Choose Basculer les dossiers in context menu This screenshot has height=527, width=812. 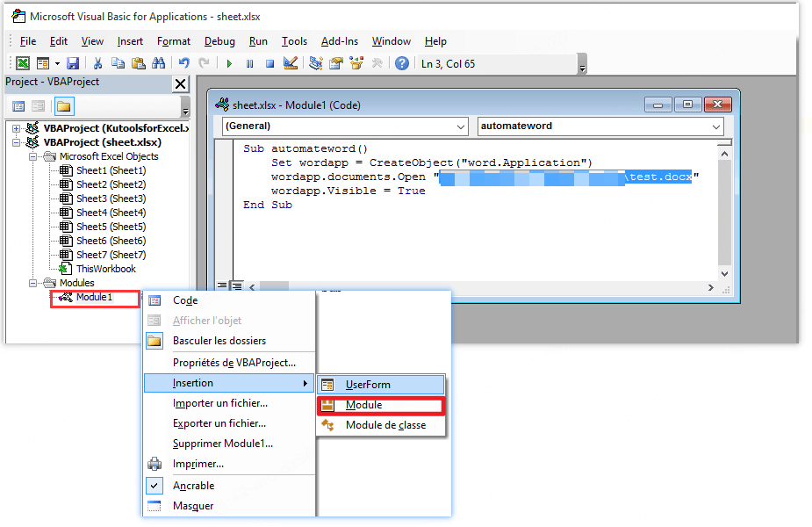pos(229,341)
